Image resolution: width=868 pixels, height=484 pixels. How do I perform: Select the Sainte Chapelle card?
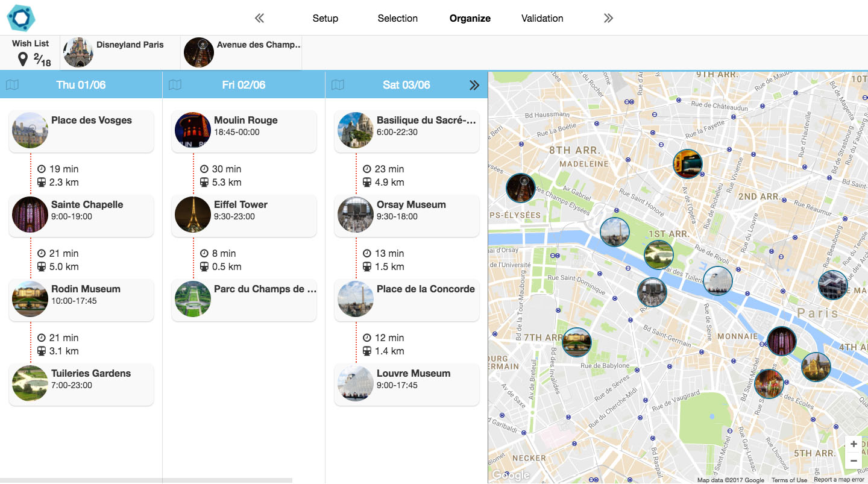pyautogui.click(x=81, y=215)
